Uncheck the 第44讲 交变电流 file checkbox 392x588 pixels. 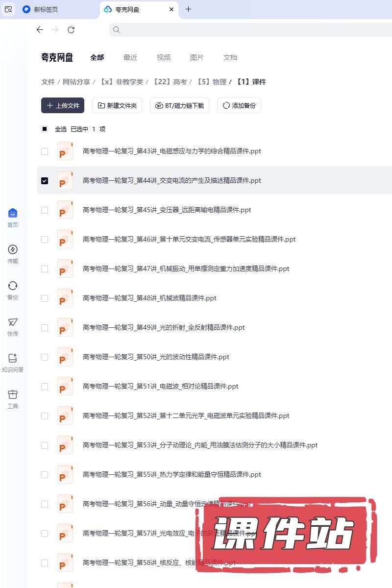(x=45, y=180)
